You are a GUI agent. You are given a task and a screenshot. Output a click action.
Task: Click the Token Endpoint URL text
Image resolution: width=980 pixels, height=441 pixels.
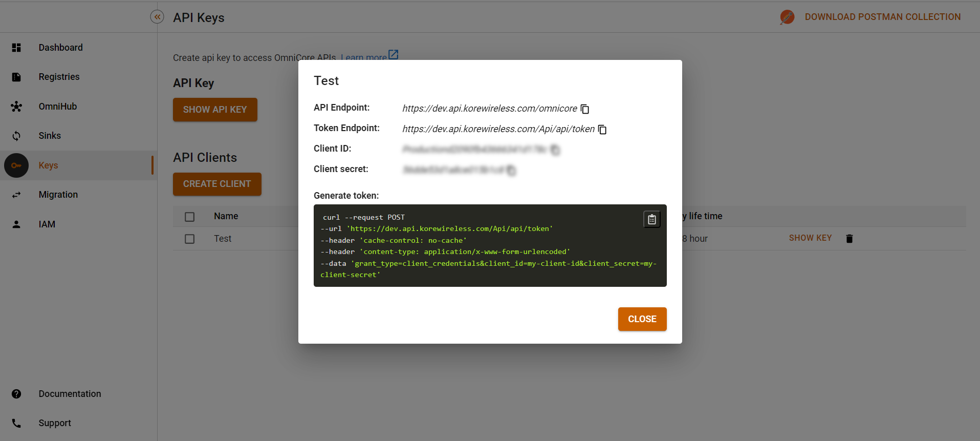point(498,129)
